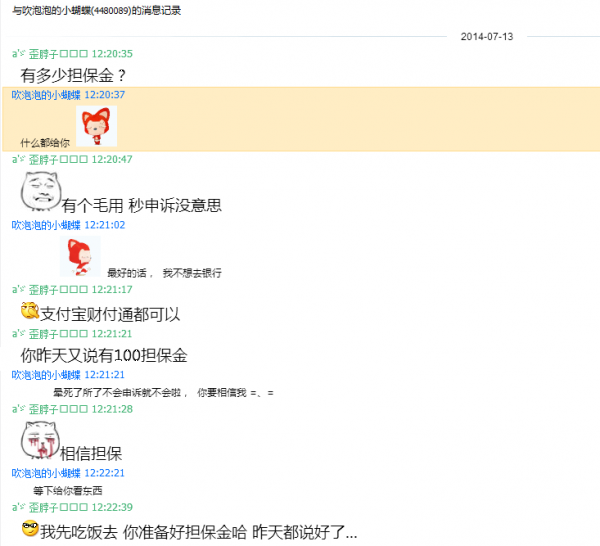Click the message 等下给你看东西

pos(67,491)
